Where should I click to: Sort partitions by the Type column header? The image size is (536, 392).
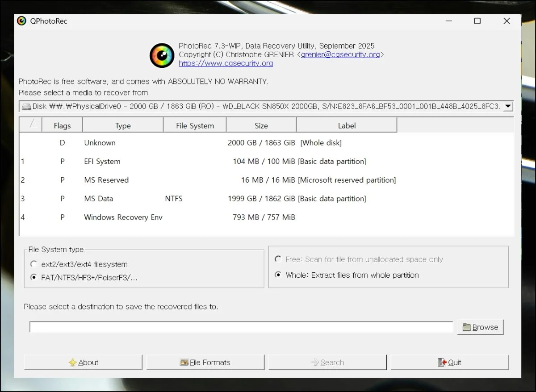[123, 126]
